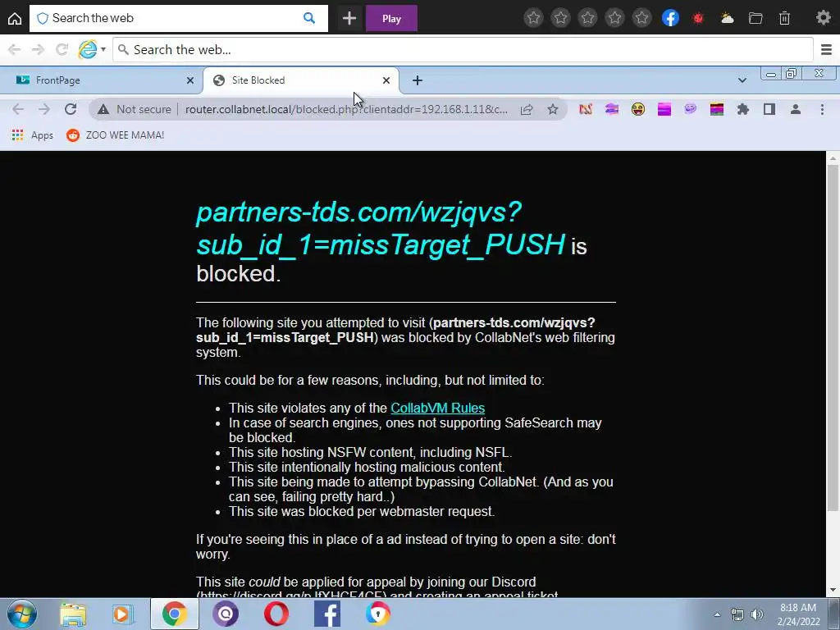Open Chrome three-dot menu
The image size is (840, 630).
[x=822, y=109]
